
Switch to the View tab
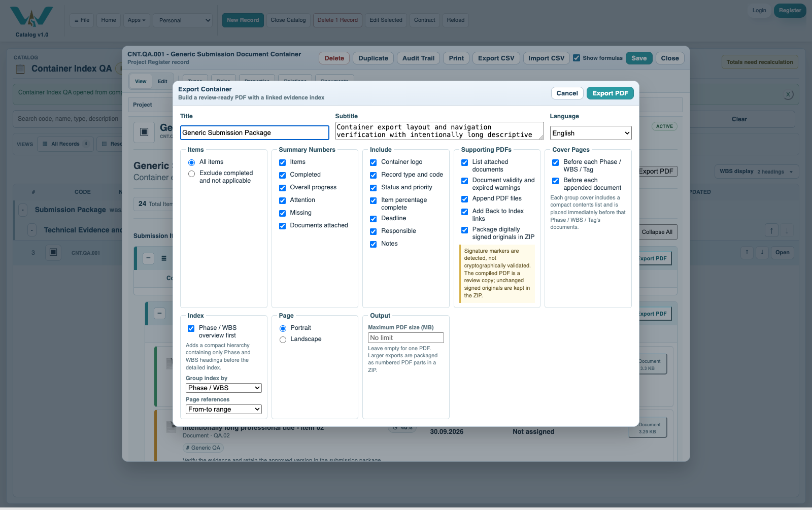(x=141, y=81)
